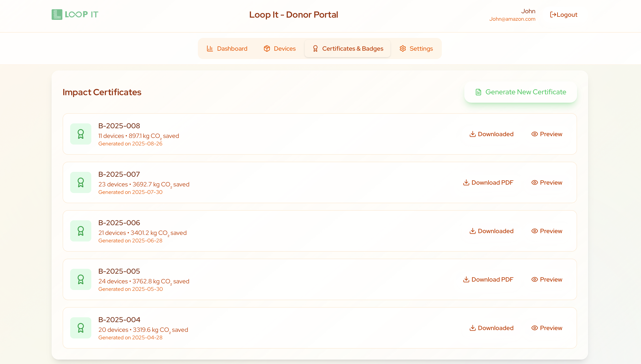Image resolution: width=641 pixels, height=364 pixels.
Task: Click the B-2025-007 certificate title
Action: pos(119,174)
